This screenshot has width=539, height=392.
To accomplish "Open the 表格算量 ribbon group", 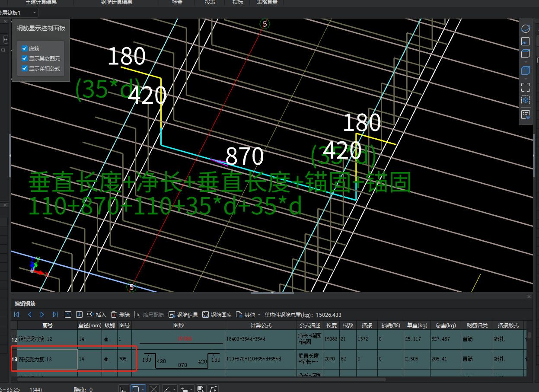I will point(267,3).
